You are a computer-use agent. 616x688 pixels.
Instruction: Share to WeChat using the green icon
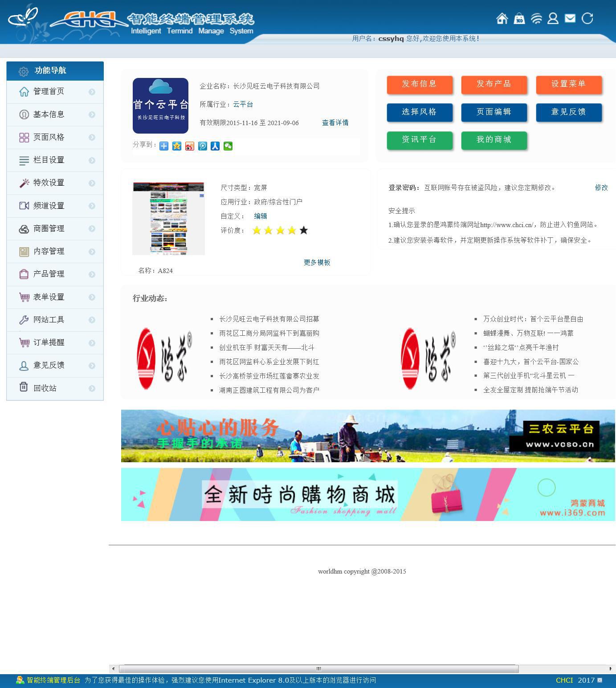[x=228, y=146]
